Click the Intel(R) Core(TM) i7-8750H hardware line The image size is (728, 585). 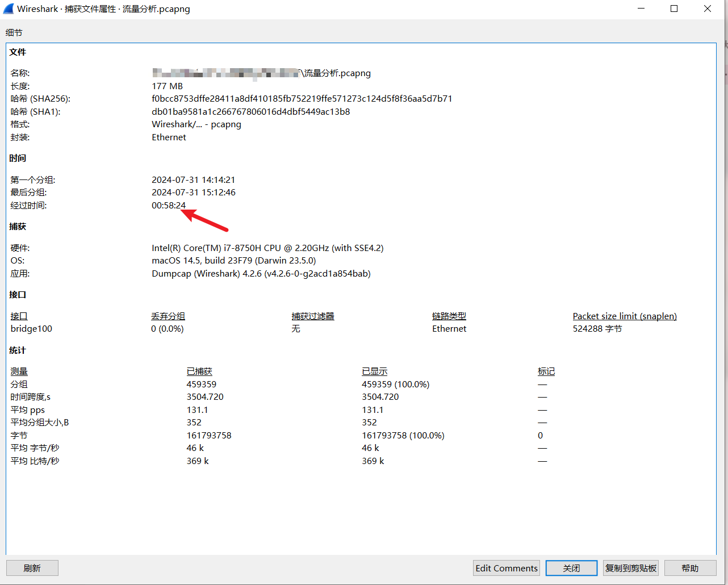(267, 248)
